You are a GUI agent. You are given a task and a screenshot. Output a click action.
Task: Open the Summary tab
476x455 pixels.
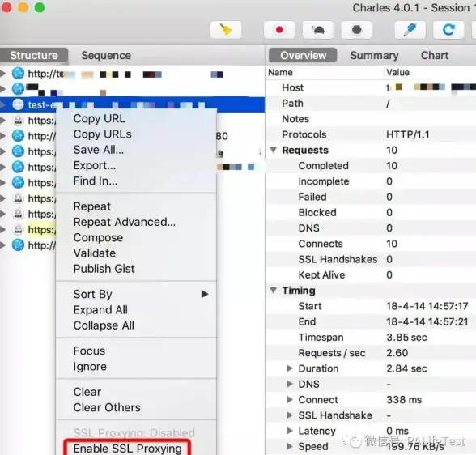point(374,55)
